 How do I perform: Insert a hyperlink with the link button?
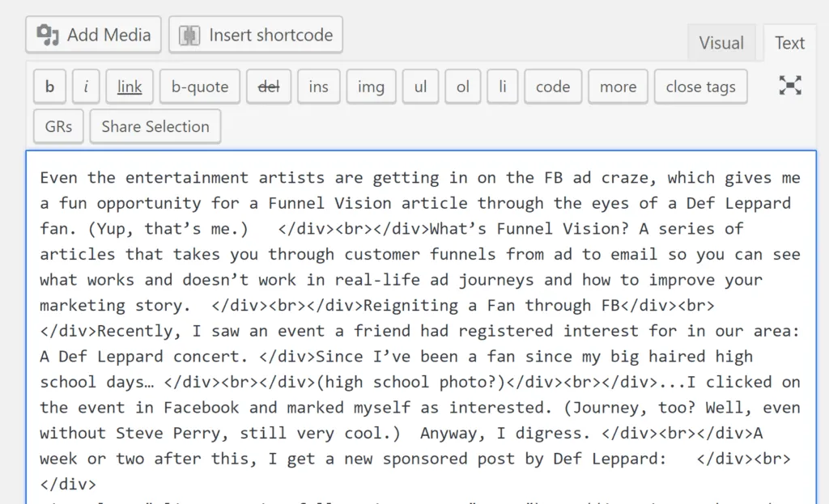click(130, 86)
